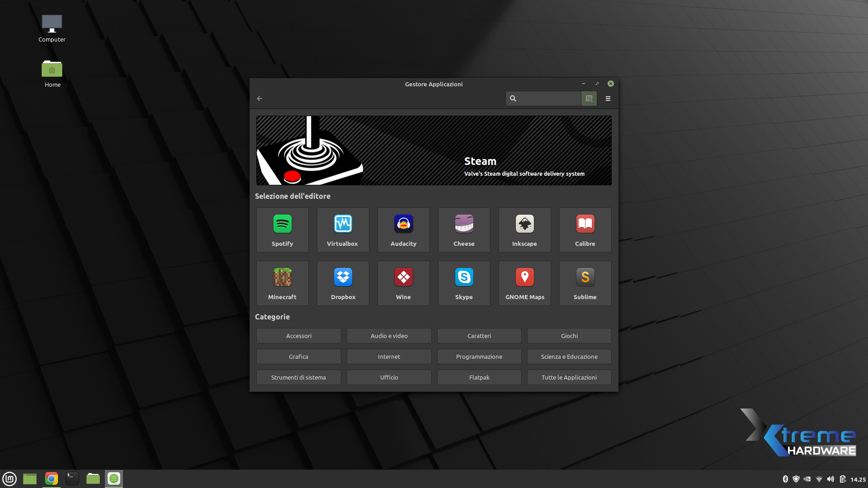The width and height of the screenshot is (868, 488).
Task: Click the GNOME Maps tile
Action: click(524, 283)
